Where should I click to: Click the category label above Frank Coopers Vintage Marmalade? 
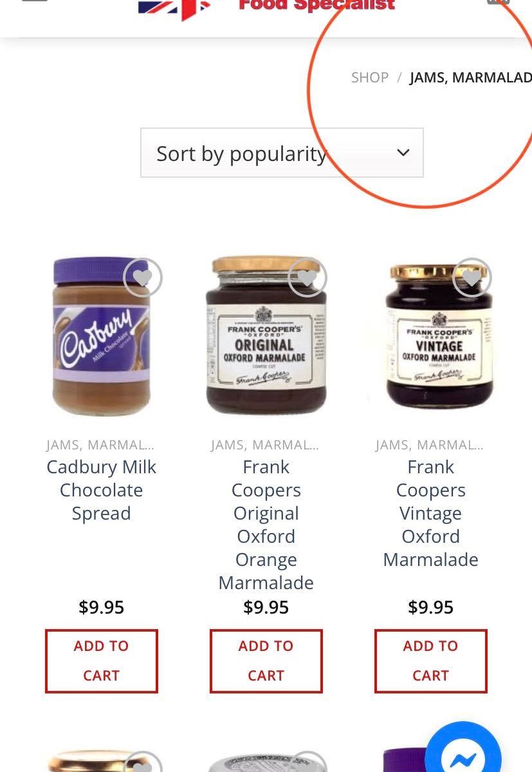(x=430, y=445)
